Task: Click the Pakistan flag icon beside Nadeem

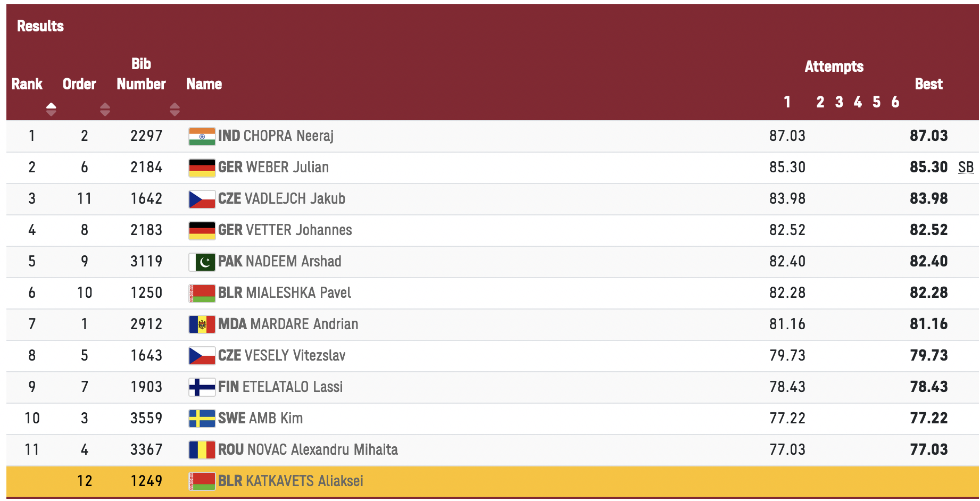Action: (202, 262)
